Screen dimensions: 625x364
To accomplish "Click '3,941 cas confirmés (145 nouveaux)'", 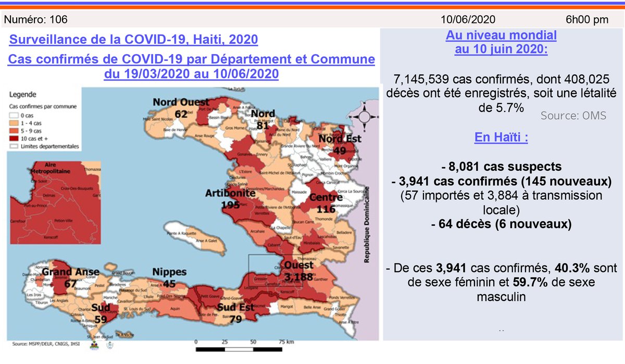I will (x=501, y=182).
